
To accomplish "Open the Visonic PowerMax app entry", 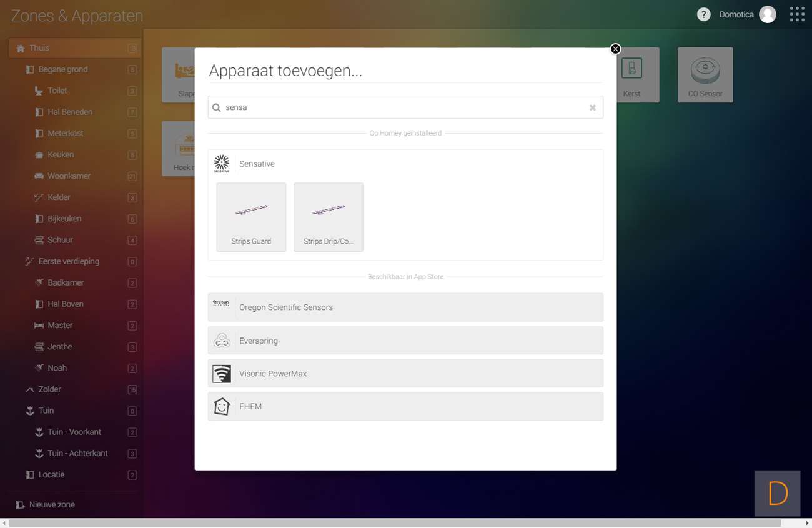I will [405, 374].
